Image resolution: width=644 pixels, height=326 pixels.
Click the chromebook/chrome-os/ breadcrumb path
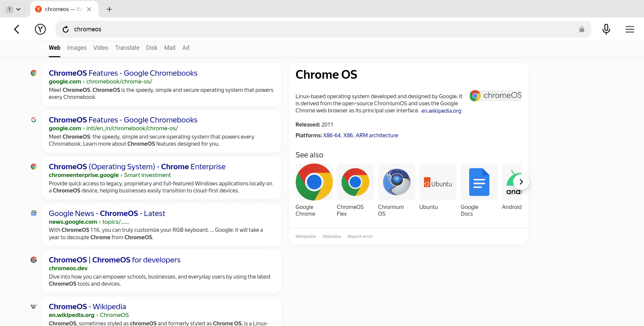[119, 81]
